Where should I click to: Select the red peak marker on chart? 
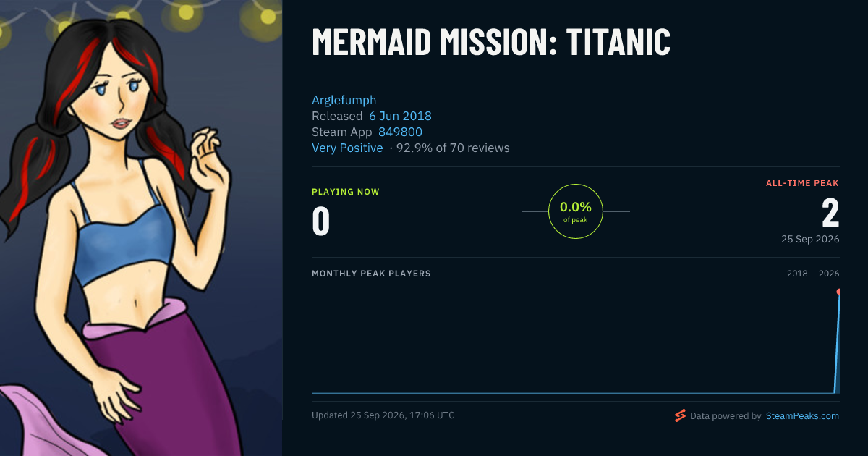click(x=839, y=292)
